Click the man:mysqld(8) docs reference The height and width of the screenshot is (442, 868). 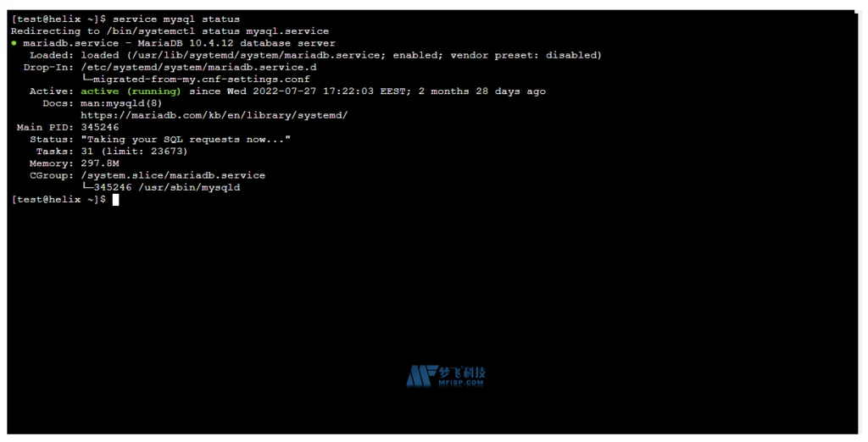pyautogui.click(x=121, y=103)
